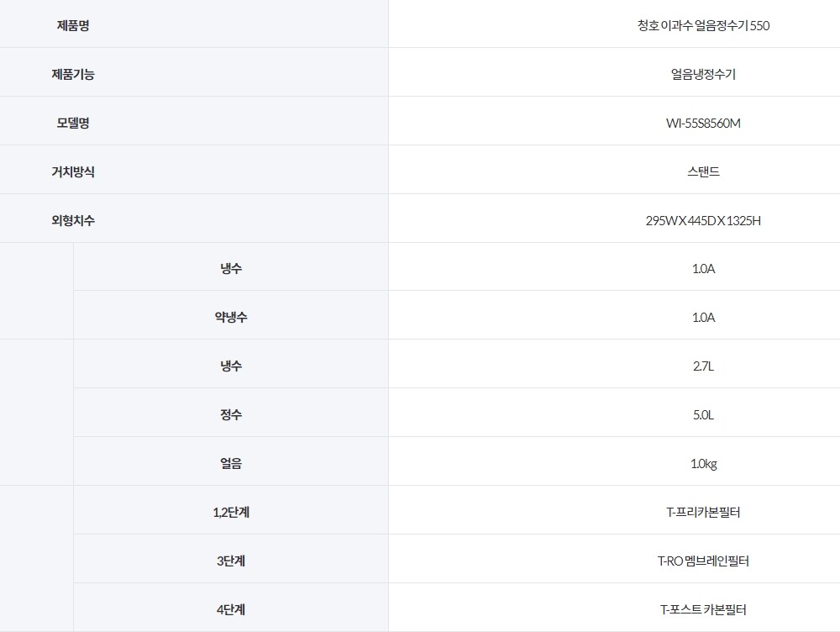Select model number WI-55S8560M

(x=703, y=123)
